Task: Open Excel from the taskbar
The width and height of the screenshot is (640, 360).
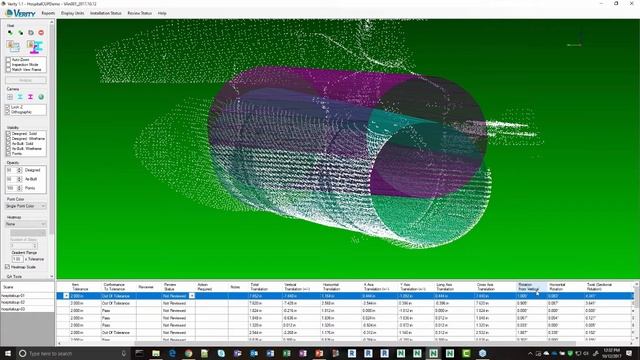Action: [287, 353]
